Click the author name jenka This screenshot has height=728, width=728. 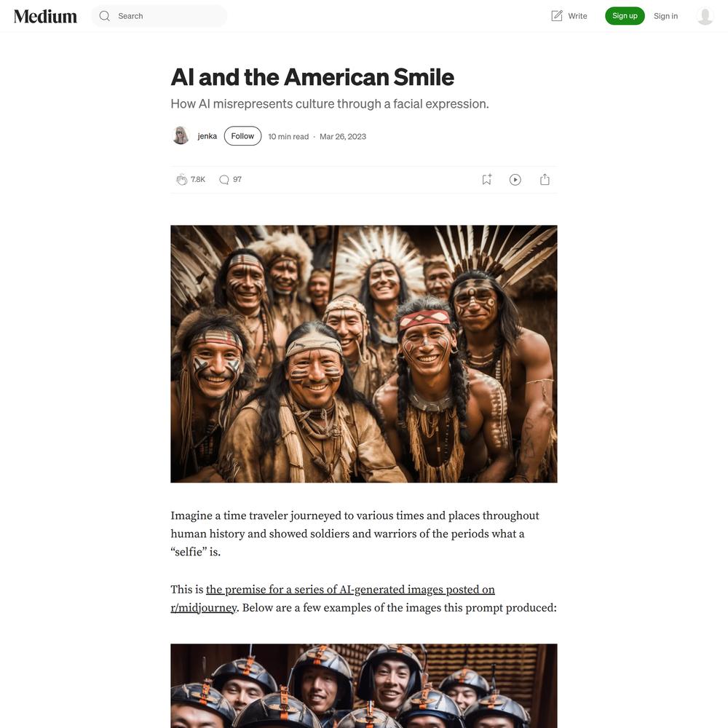point(207,136)
